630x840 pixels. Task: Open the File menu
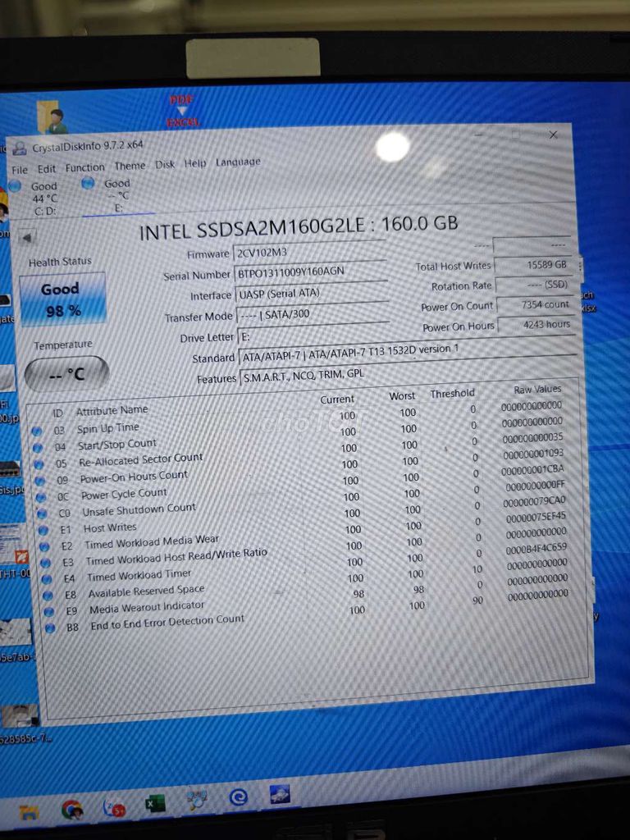[20, 170]
